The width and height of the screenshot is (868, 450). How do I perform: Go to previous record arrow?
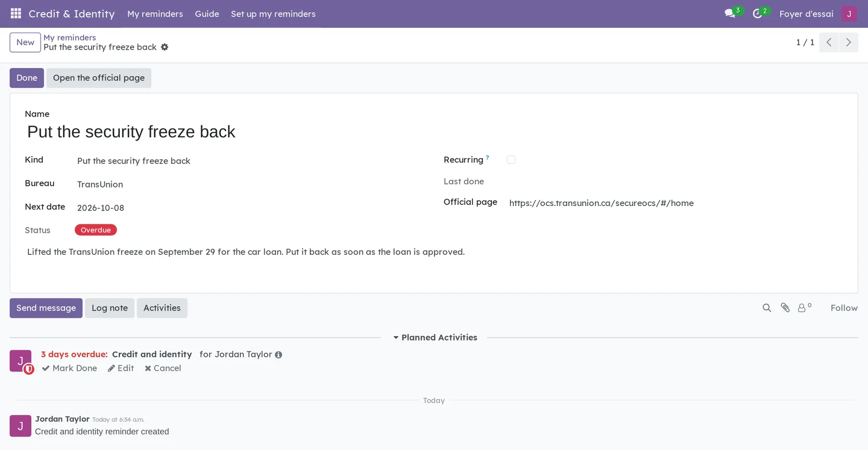point(829,42)
